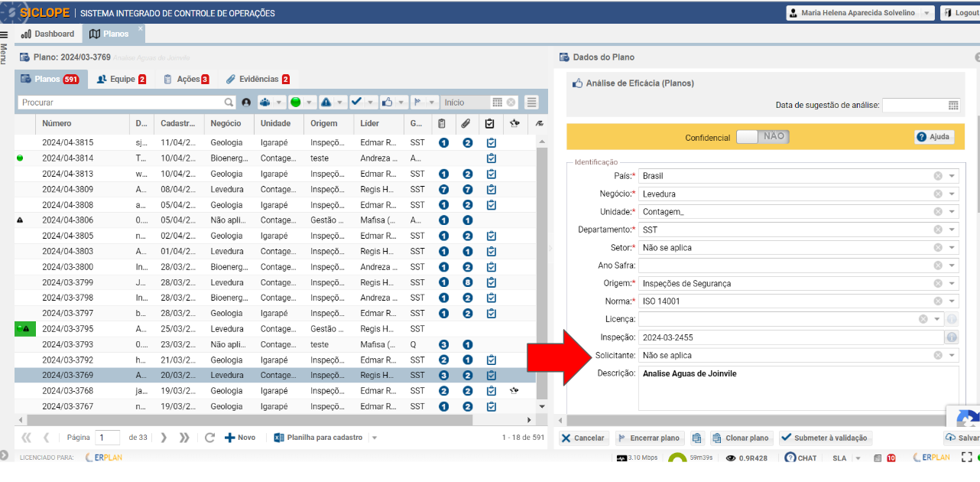Viewport: 980px width, 482px height.
Task: Click in the Procurar search field
Action: [x=120, y=102]
